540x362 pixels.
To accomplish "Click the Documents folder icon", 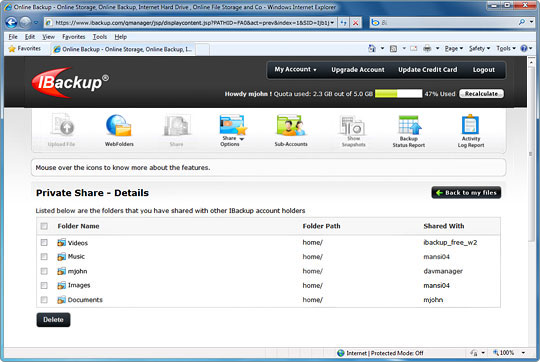I will click(61, 300).
